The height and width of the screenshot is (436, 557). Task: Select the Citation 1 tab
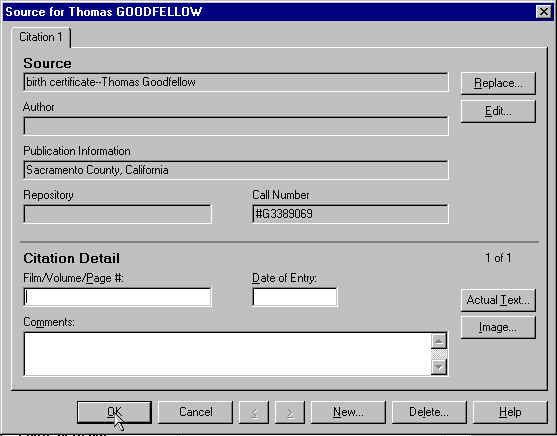click(x=41, y=37)
